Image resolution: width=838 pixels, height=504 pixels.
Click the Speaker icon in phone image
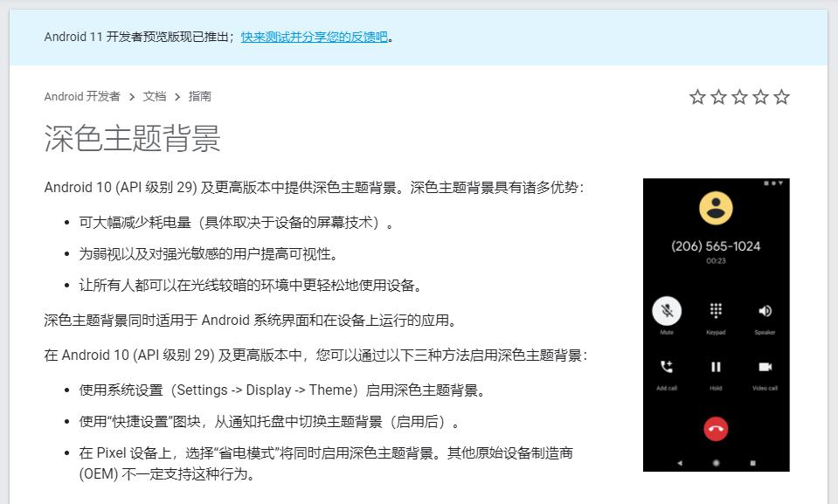tap(765, 311)
